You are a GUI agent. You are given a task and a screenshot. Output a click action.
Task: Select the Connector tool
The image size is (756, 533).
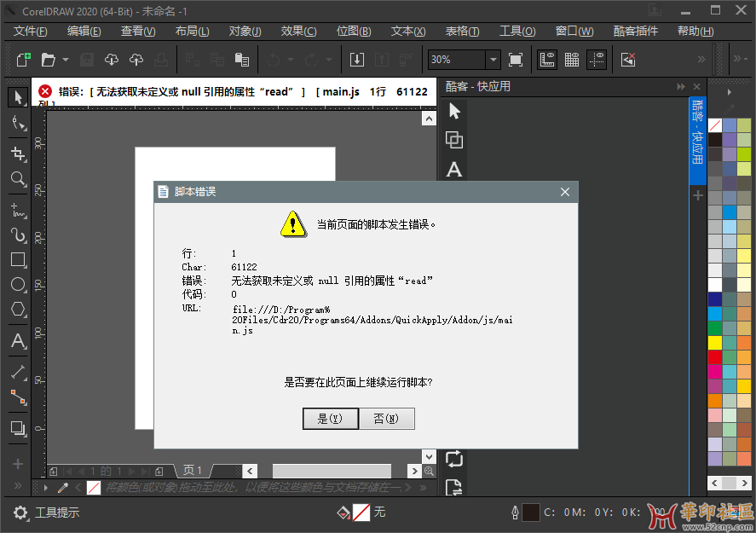pyautogui.click(x=18, y=397)
